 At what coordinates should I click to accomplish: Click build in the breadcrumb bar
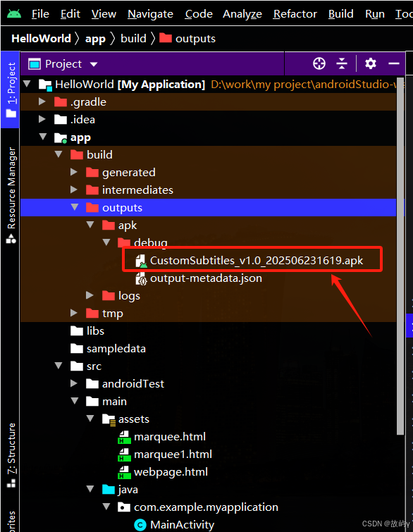[133, 38]
